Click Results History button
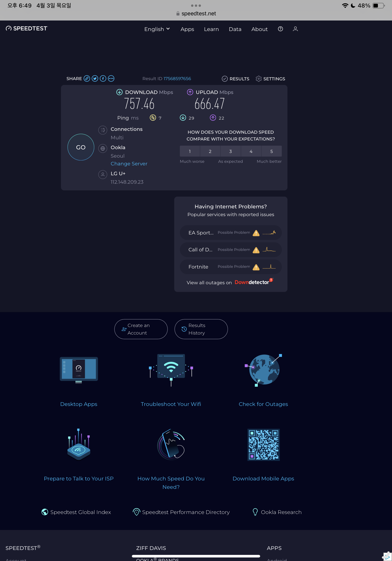The width and height of the screenshot is (392, 561). click(201, 329)
